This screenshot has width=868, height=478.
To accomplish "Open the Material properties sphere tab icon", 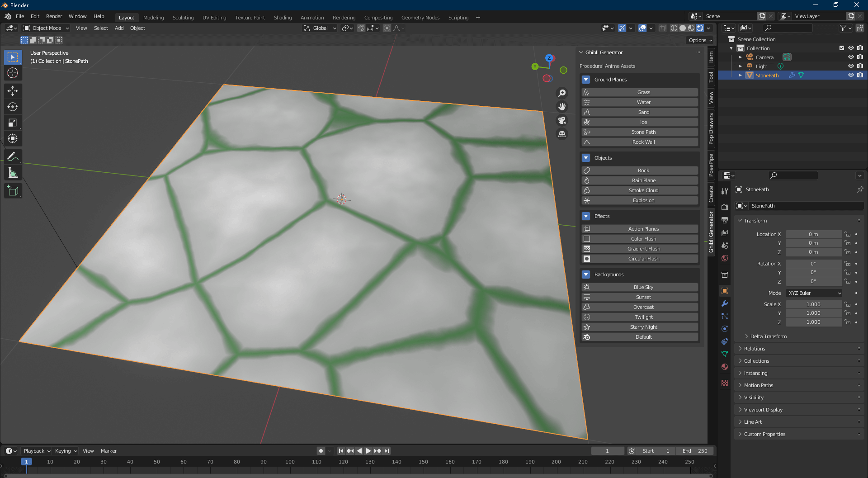I will [725, 367].
